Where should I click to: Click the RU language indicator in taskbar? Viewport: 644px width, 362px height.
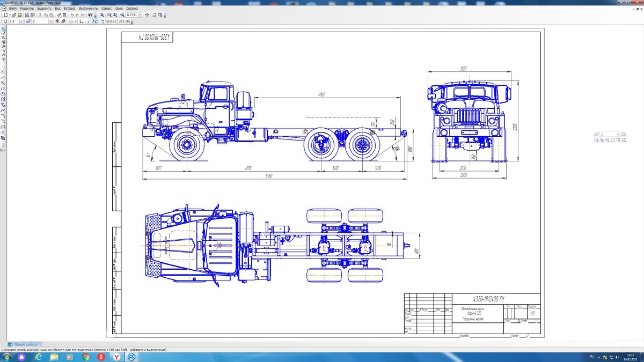pyautogui.click(x=592, y=356)
